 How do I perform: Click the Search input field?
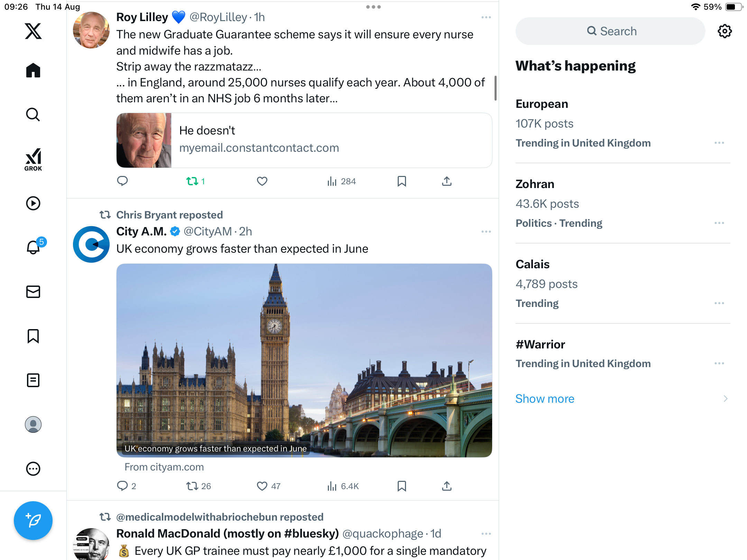(610, 31)
